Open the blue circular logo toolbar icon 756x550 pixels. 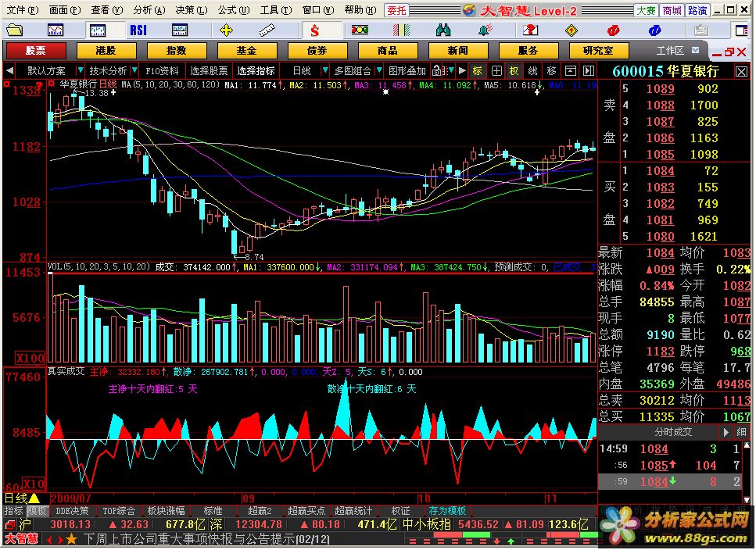click(x=654, y=30)
